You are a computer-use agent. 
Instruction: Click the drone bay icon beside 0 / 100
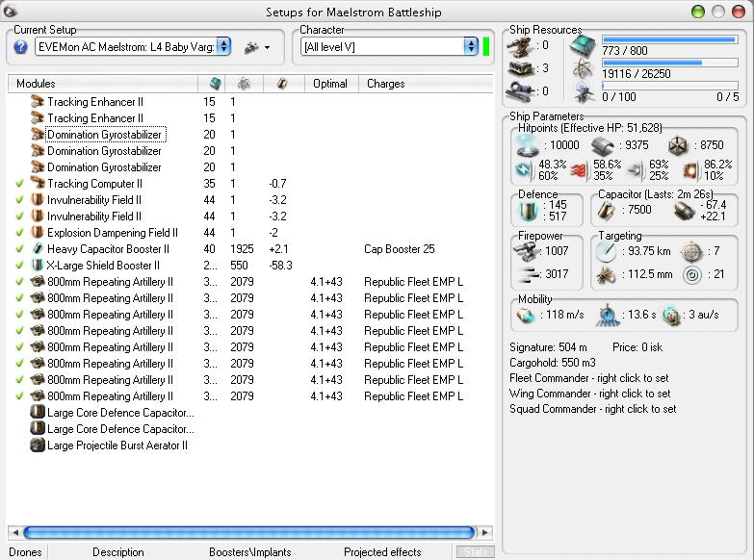(x=583, y=91)
